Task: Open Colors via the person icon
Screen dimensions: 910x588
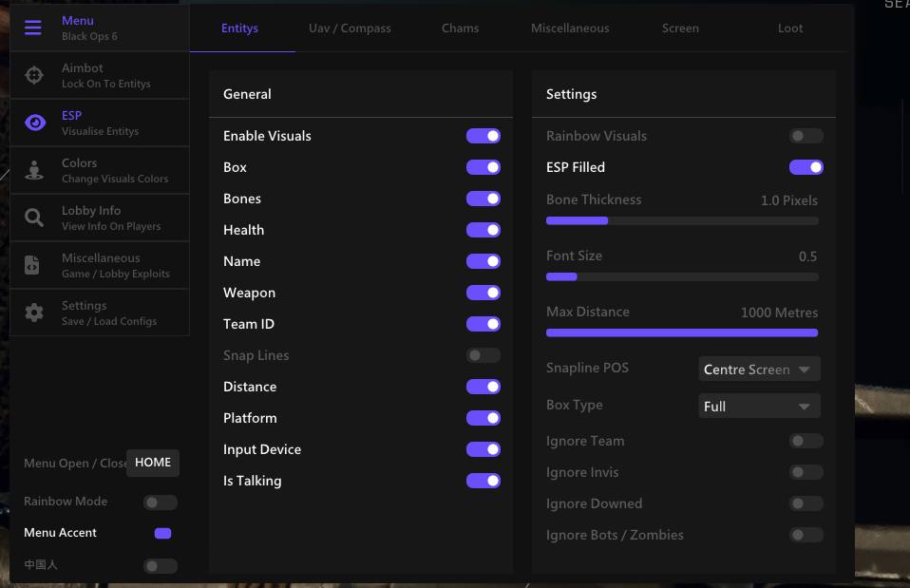Action: coord(34,170)
